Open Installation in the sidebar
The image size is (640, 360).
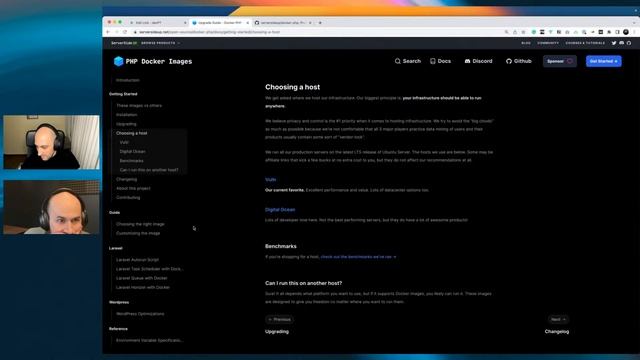pyautogui.click(x=127, y=115)
